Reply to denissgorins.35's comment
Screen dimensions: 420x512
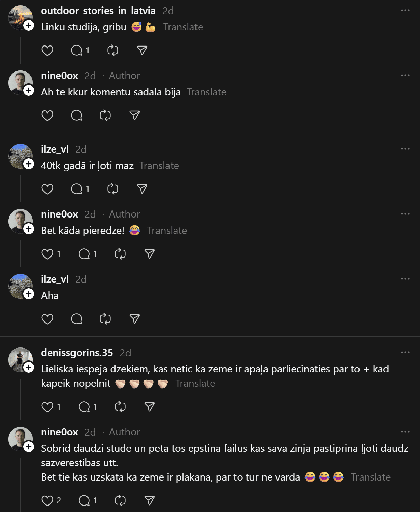tap(84, 407)
